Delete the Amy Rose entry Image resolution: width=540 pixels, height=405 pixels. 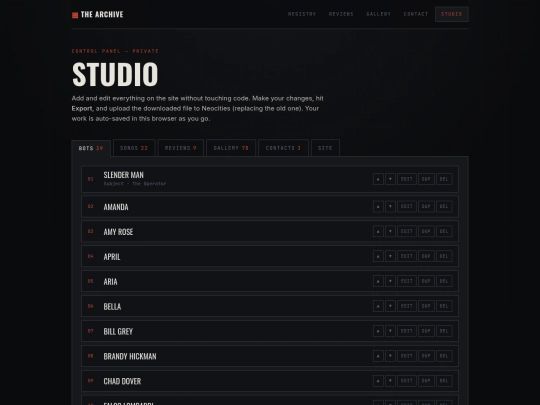pos(444,231)
